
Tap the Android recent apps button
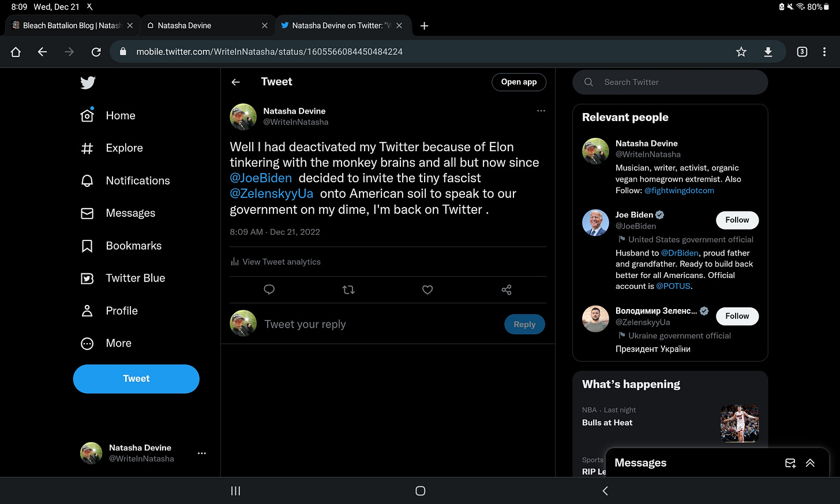[235, 491]
